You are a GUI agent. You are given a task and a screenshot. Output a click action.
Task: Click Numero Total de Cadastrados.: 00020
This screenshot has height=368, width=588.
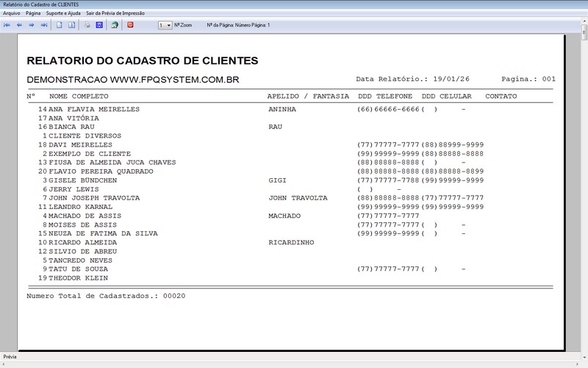[106, 296]
